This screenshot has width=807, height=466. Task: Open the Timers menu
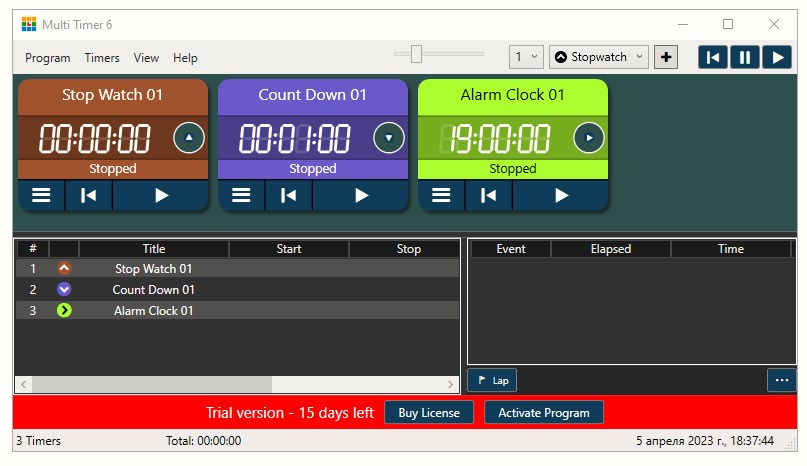coord(102,58)
